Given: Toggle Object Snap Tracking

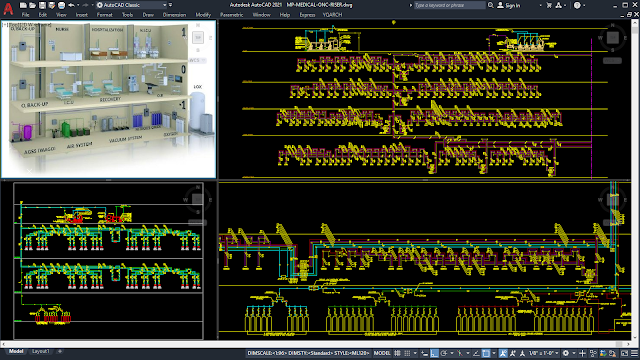Looking at the screenshot, I should pyautogui.click(x=476, y=353).
